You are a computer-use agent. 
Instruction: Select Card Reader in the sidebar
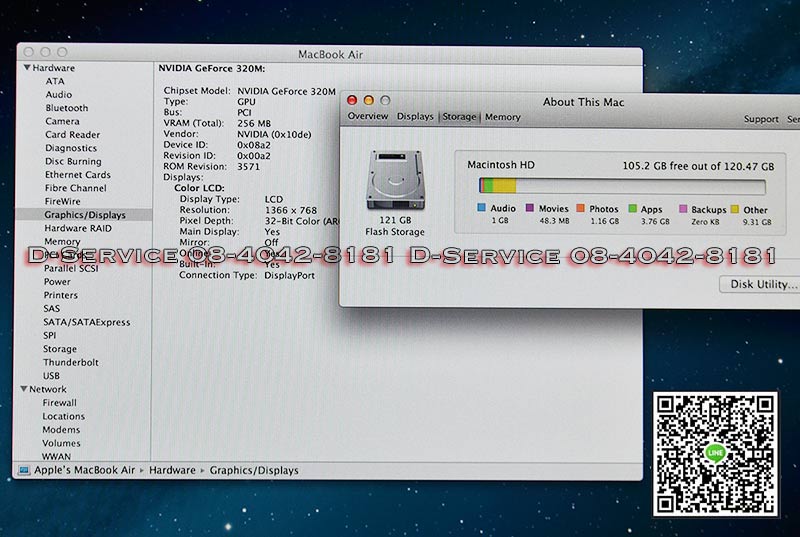(72, 135)
